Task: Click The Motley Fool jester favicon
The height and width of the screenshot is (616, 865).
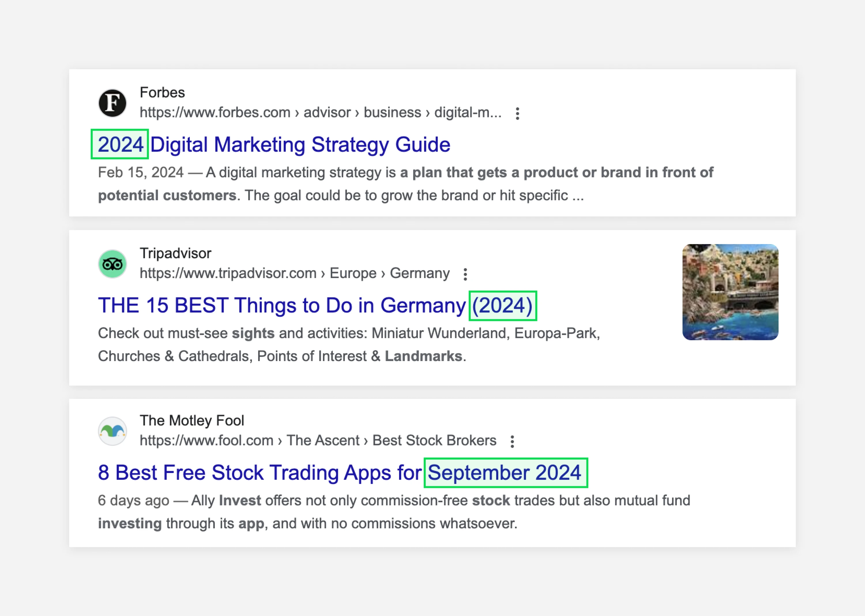Action: click(112, 431)
